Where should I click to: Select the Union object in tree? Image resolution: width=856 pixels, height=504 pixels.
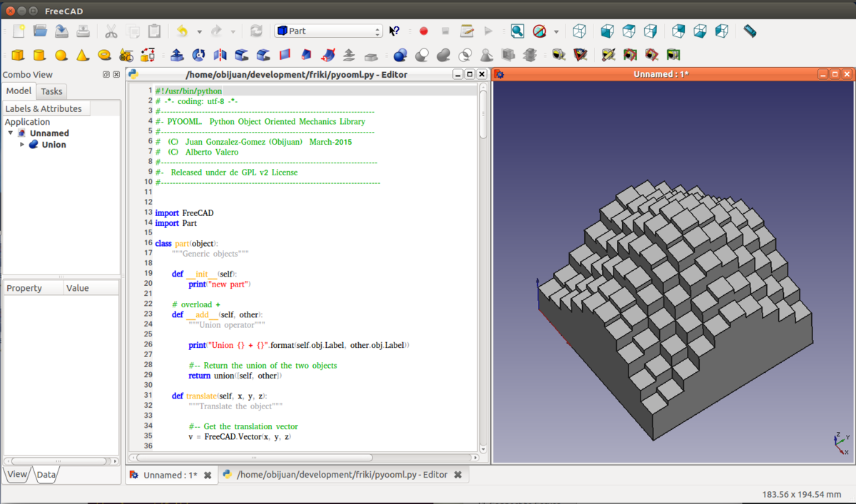(x=53, y=145)
